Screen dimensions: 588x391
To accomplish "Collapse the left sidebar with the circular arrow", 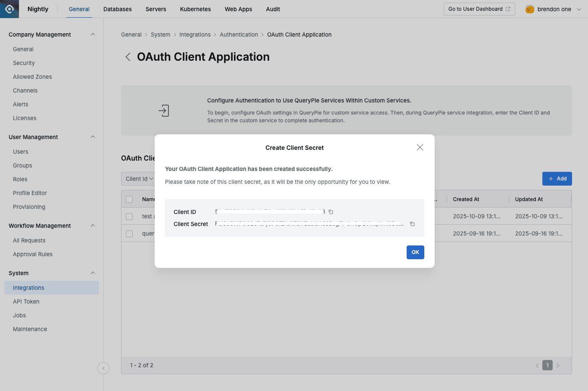I will click(x=103, y=368).
